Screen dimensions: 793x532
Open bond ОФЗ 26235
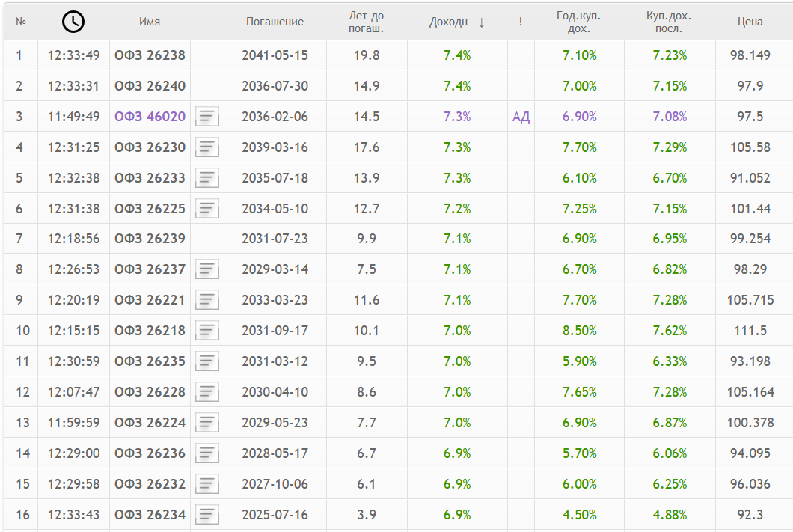[x=150, y=361]
